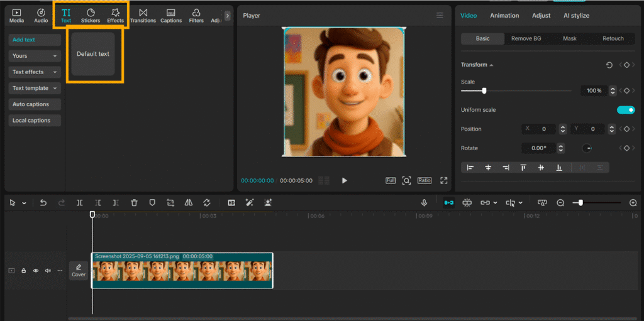The image size is (644, 321).
Task: Start a voiceover recording with microphone
Action: click(425, 203)
